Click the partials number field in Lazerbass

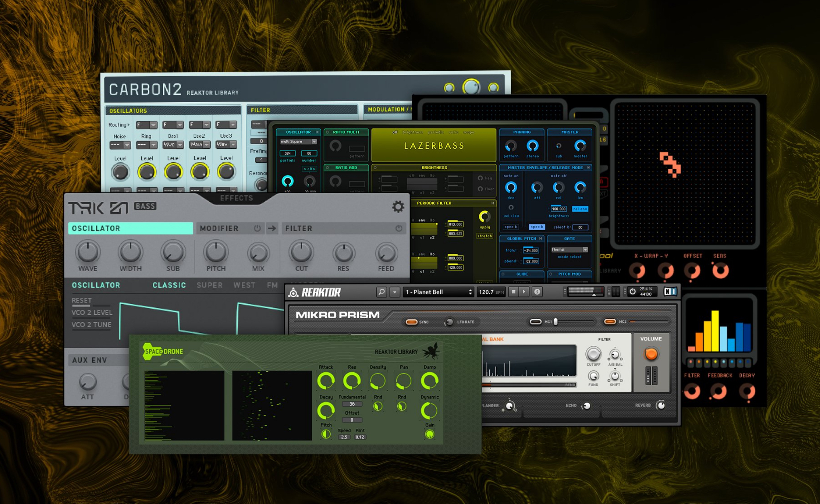click(x=288, y=154)
